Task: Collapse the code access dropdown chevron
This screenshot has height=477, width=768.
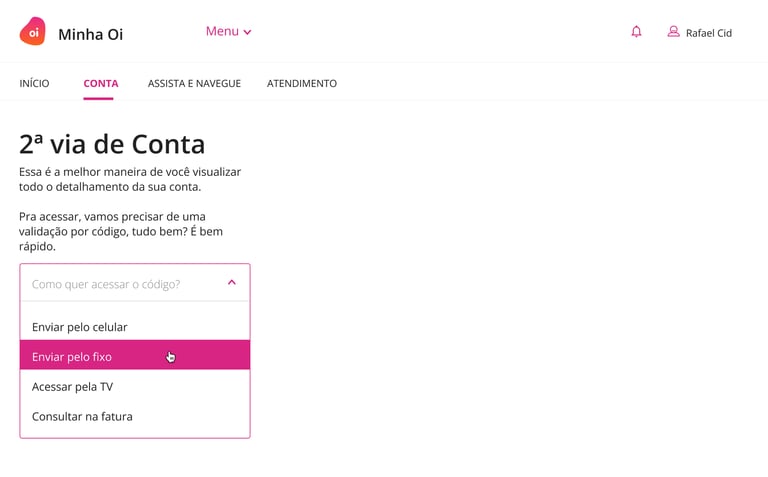Action: pyautogui.click(x=232, y=283)
